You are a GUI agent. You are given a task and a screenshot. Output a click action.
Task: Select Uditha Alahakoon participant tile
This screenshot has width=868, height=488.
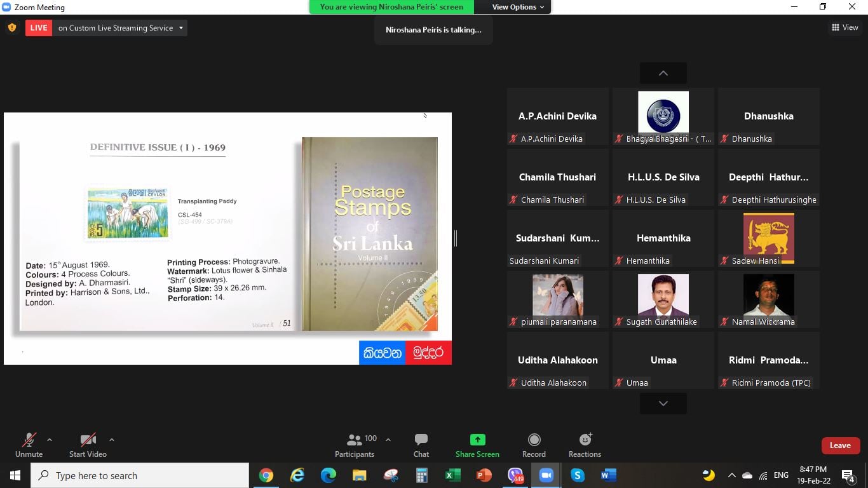tap(557, 361)
